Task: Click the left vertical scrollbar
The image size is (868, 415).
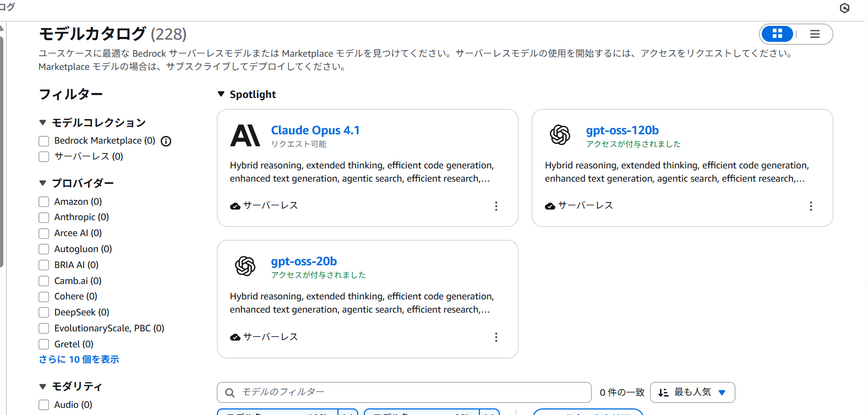Action: (2, 151)
